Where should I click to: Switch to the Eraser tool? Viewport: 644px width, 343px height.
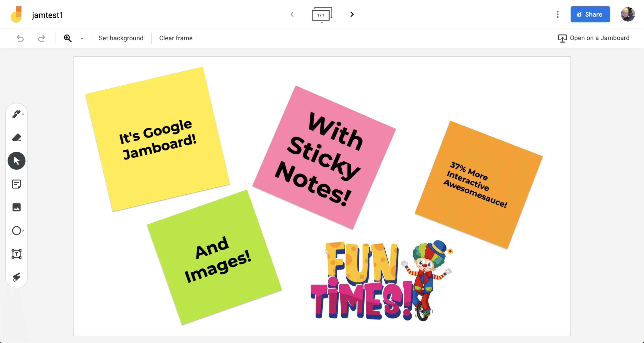click(16, 137)
